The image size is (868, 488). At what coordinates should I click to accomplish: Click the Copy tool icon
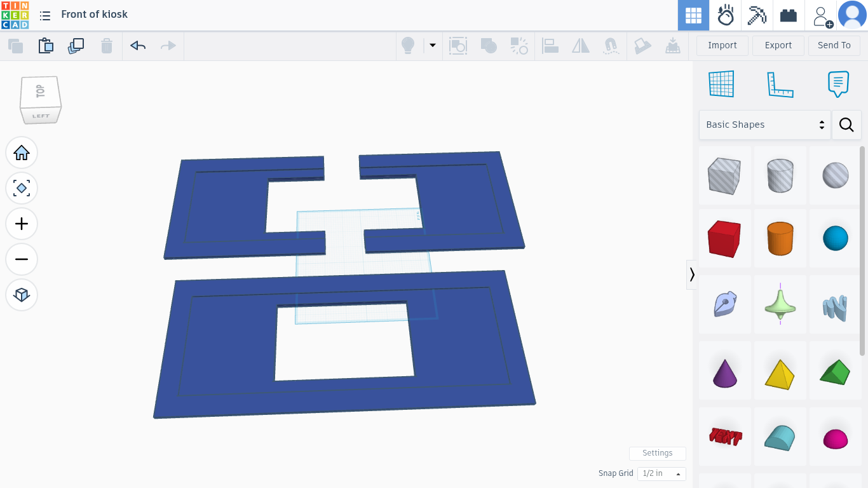click(x=15, y=46)
